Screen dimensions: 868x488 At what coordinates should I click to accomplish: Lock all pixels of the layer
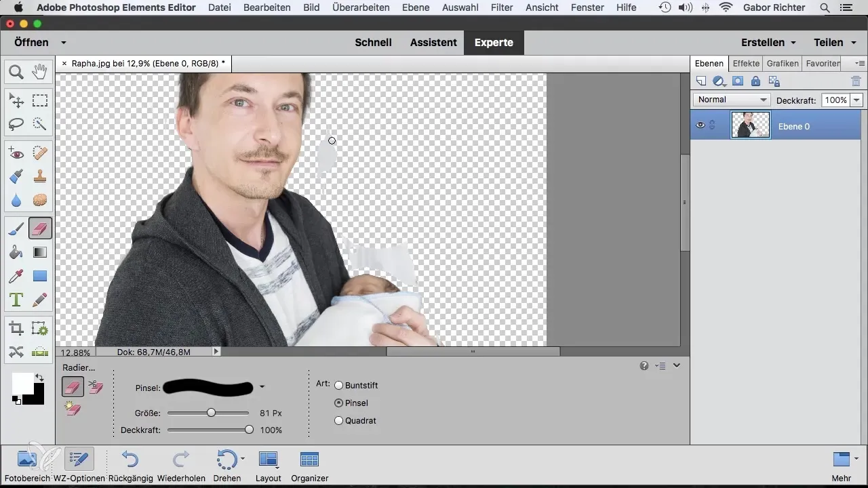click(755, 81)
